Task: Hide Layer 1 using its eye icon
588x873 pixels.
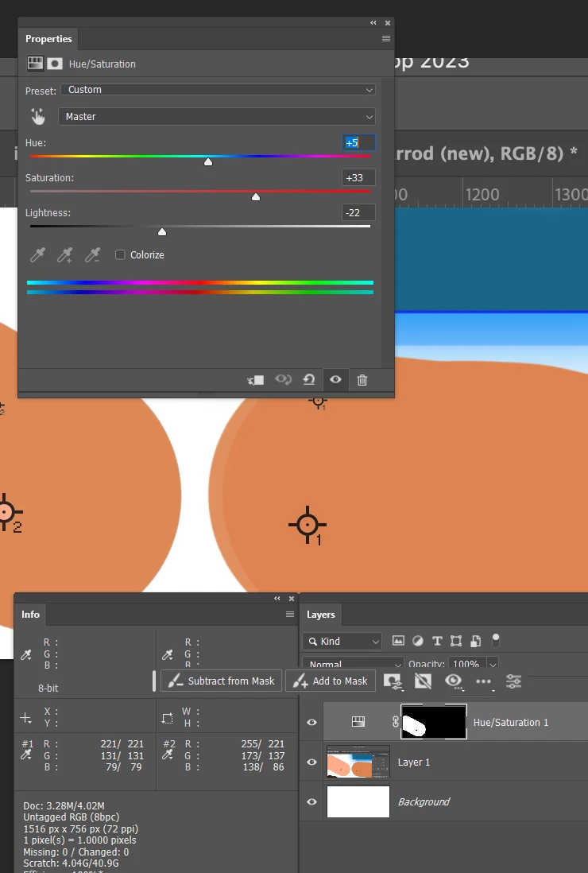Action: point(311,762)
